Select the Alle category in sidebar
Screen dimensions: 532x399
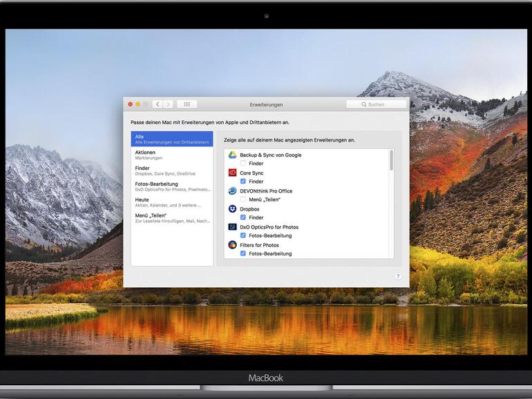(x=172, y=139)
